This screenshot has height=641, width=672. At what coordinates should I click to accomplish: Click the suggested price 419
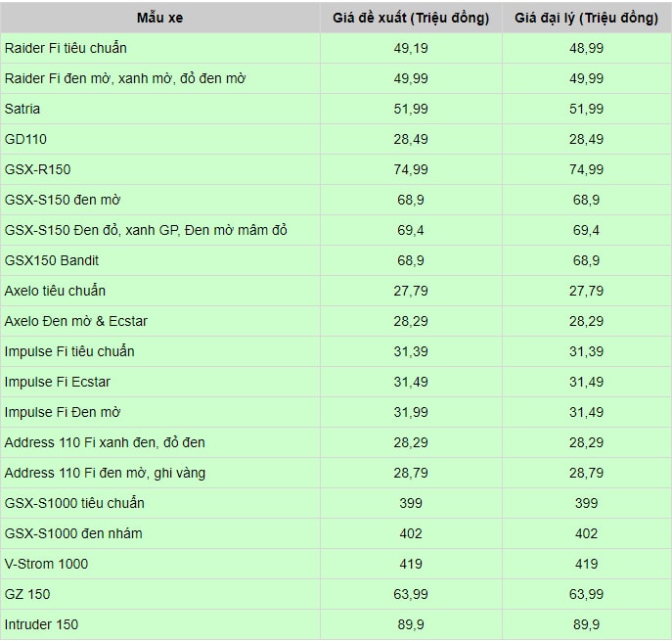click(x=411, y=564)
